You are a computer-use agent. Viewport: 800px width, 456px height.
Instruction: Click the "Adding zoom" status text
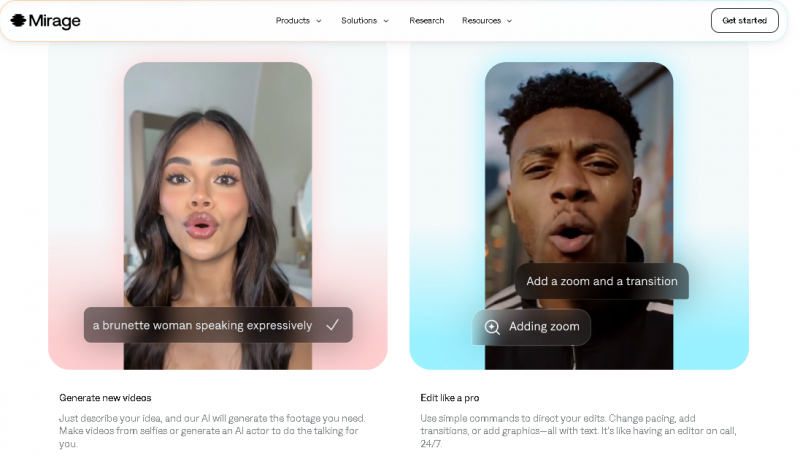(543, 327)
